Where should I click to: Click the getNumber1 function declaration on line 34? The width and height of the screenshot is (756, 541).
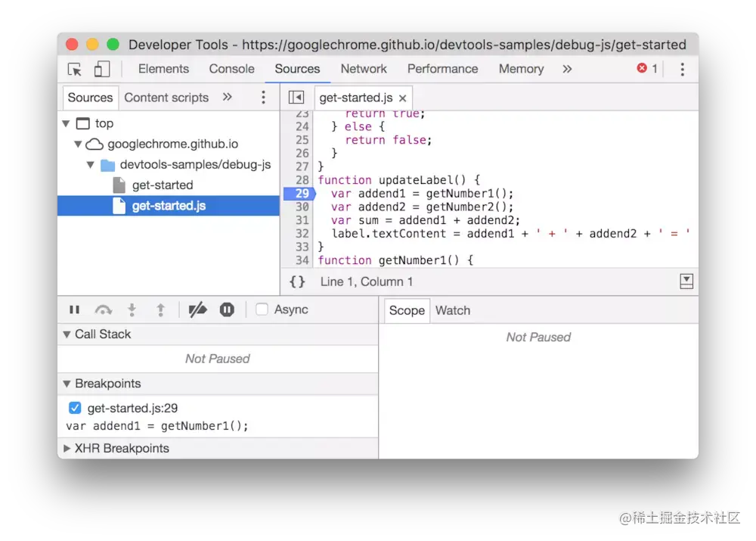[395, 260]
